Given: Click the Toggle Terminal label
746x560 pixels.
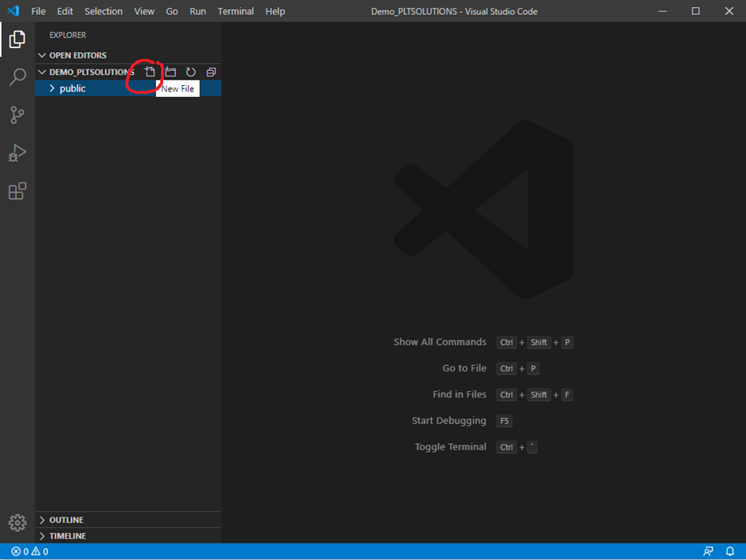Looking at the screenshot, I should [450, 446].
